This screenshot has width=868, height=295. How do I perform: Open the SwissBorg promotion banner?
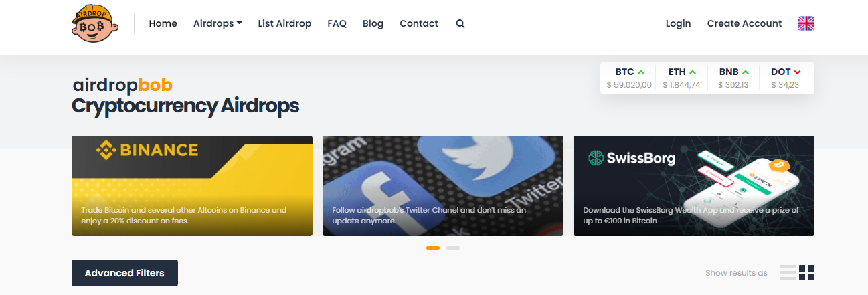(x=694, y=186)
